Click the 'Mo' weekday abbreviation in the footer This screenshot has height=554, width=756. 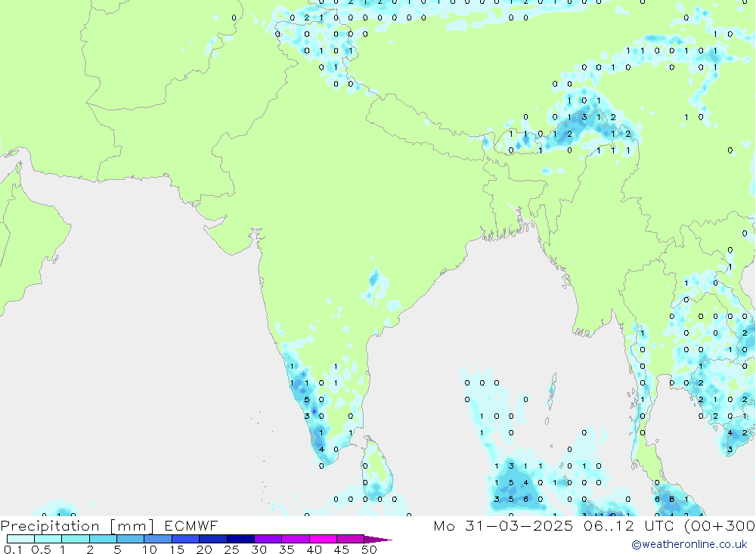click(444, 525)
